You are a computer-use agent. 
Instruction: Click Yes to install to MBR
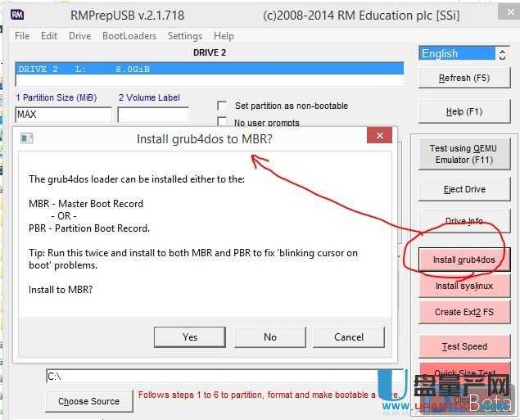click(x=190, y=336)
